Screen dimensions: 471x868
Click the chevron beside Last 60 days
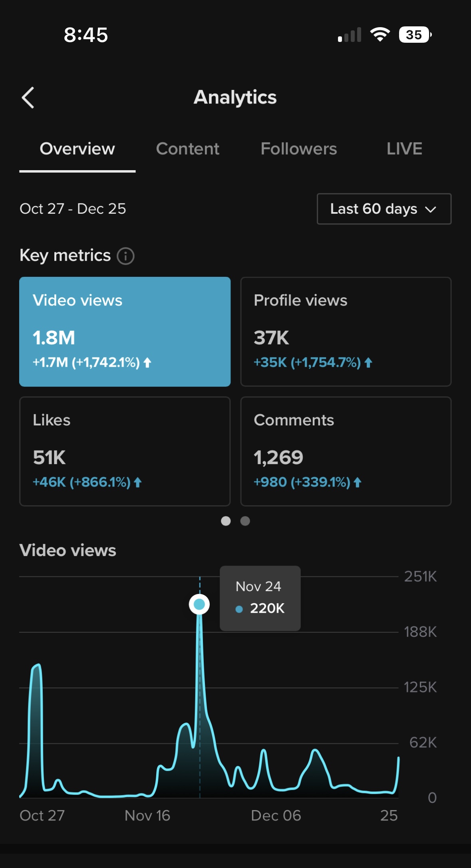[430, 209]
